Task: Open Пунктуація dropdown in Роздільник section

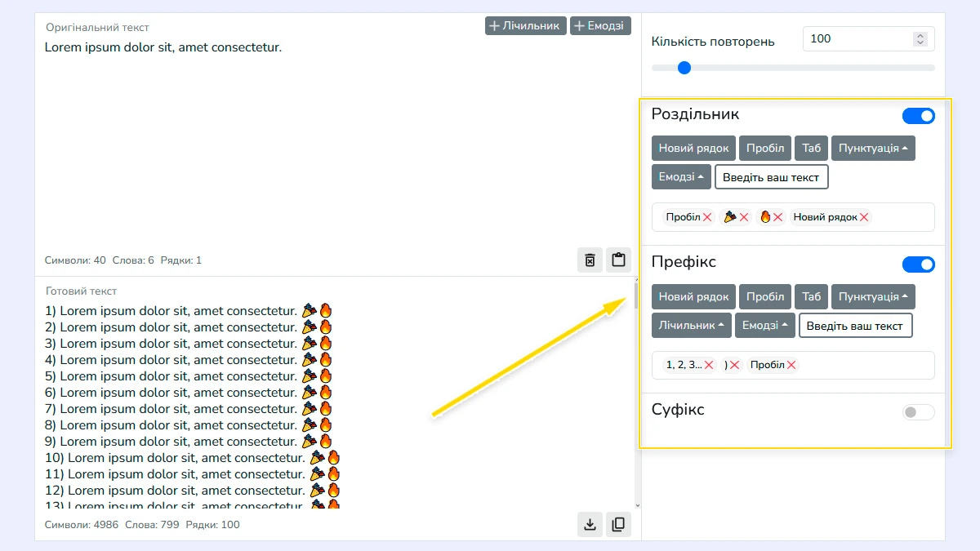Action: pos(873,149)
